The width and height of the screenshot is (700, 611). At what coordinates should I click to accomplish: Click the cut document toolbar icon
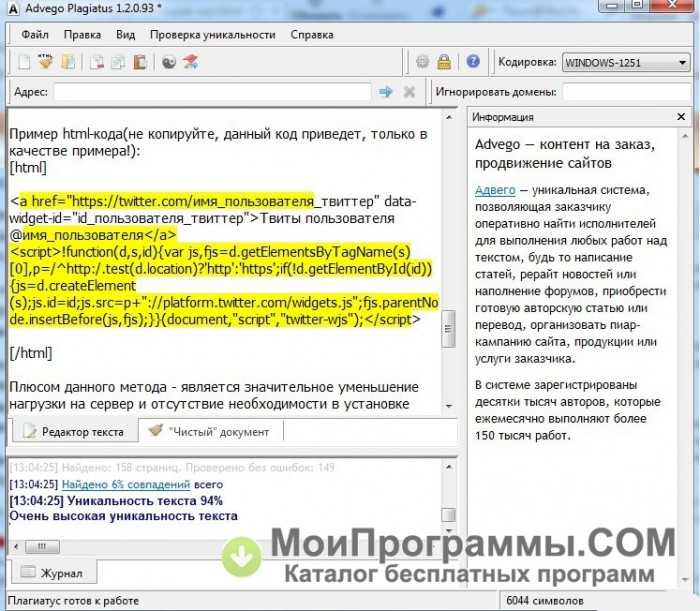click(x=96, y=62)
